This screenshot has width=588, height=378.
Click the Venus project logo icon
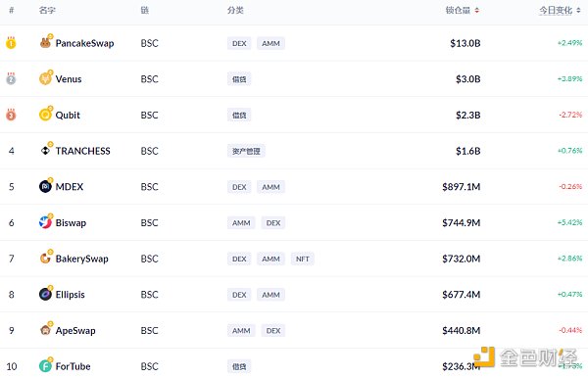[x=45, y=78]
